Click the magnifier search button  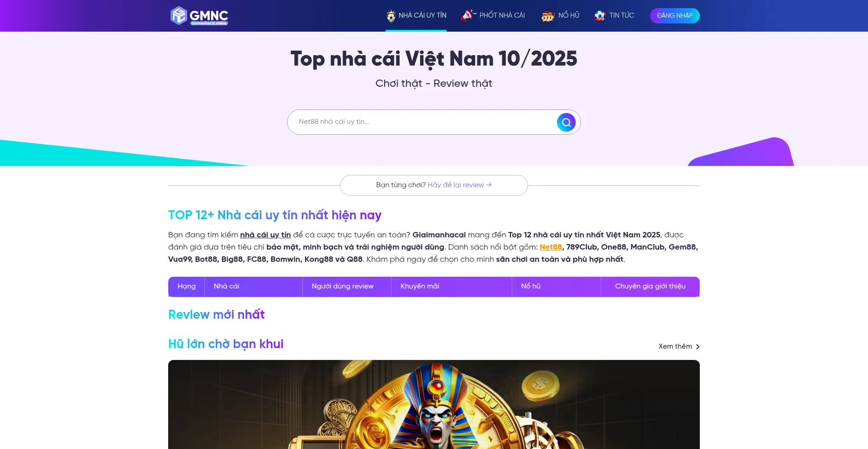[x=566, y=122]
